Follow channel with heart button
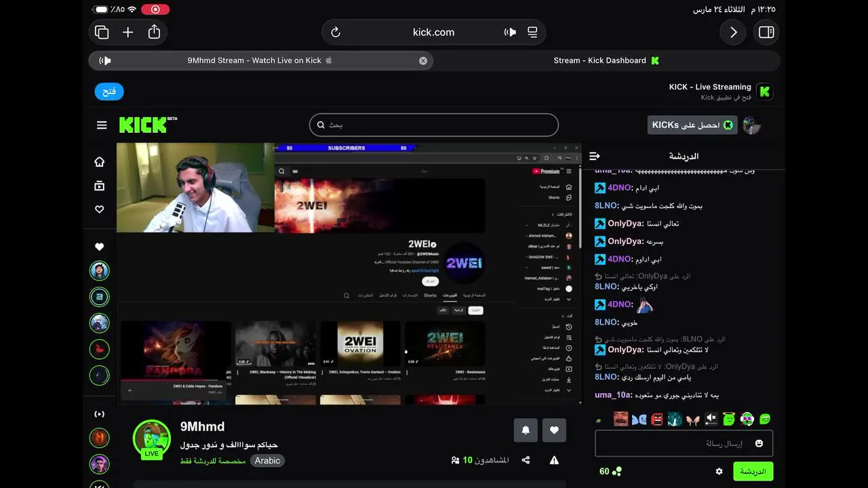This screenshot has width=868, height=488. pyautogui.click(x=554, y=430)
